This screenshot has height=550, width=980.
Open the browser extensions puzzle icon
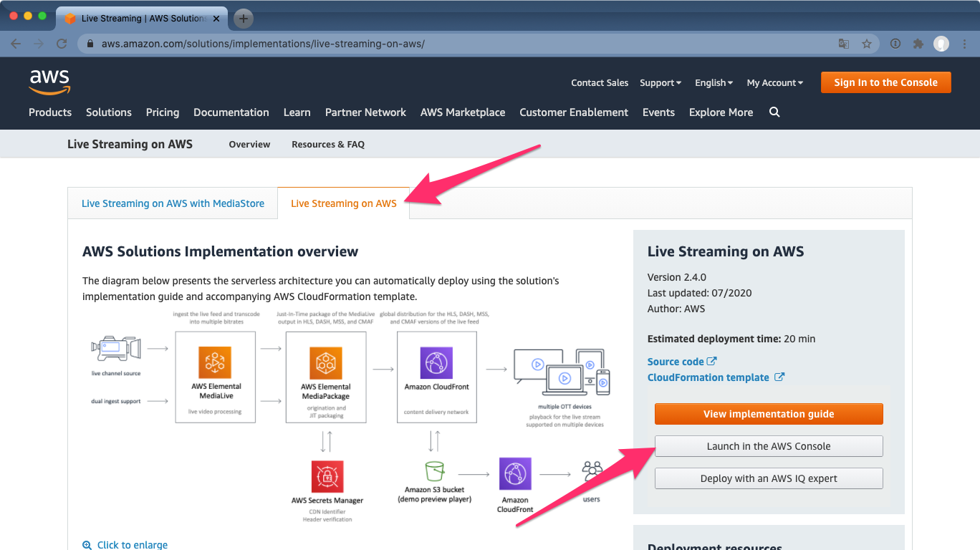[918, 44]
